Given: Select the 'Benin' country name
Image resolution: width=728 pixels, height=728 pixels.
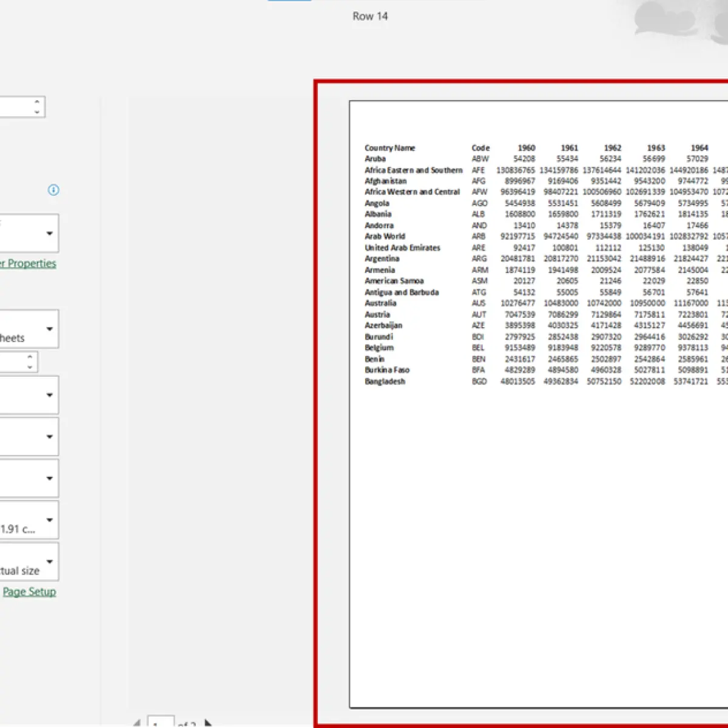Looking at the screenshot, I should pyautogui.click(x=374, y=359).
